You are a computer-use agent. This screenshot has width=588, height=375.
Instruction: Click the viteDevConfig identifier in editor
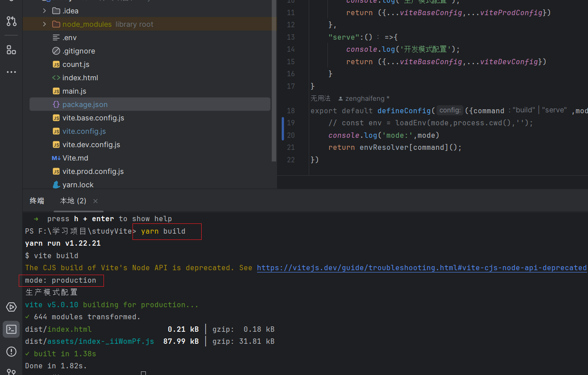[509, 62]
